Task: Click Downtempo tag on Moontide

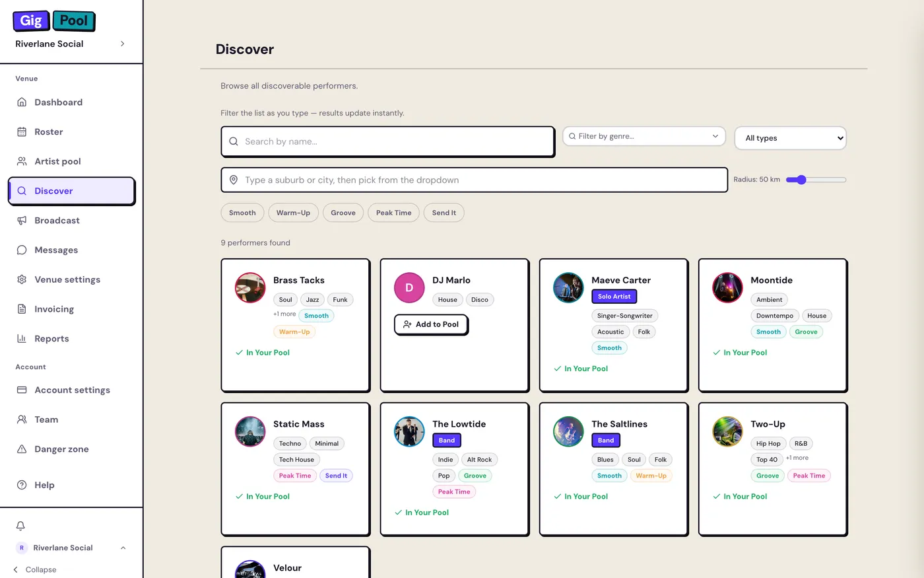Action: point(775,316)
